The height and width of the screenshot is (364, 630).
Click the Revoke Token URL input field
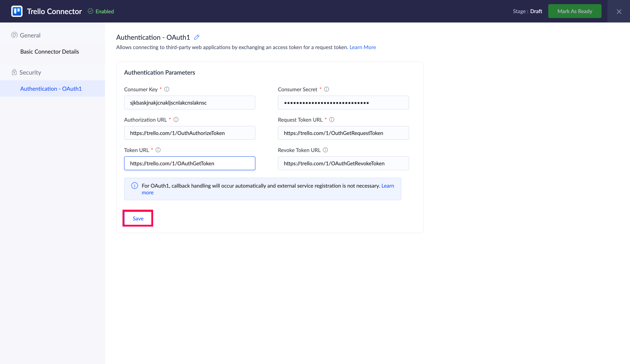coord(343,163)
